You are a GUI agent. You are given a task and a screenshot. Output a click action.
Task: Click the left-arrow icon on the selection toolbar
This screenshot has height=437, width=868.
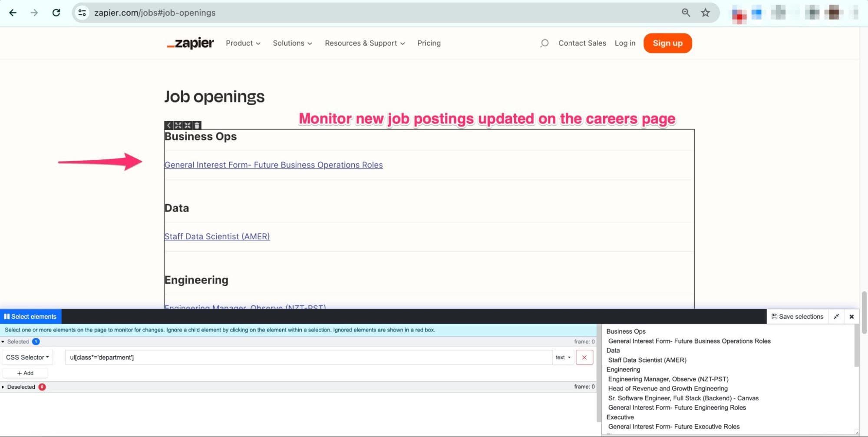(x=169, y=126)
